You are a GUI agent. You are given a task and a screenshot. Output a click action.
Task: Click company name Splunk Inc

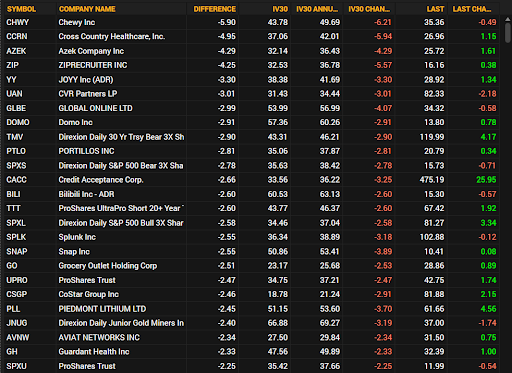[x=77, y=237]
